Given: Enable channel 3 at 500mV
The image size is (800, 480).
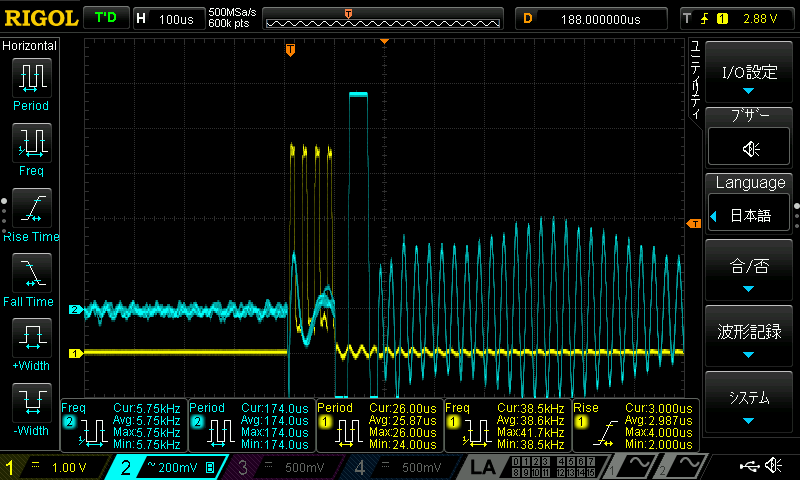Looking at the screenshot, I should point(287,467).
